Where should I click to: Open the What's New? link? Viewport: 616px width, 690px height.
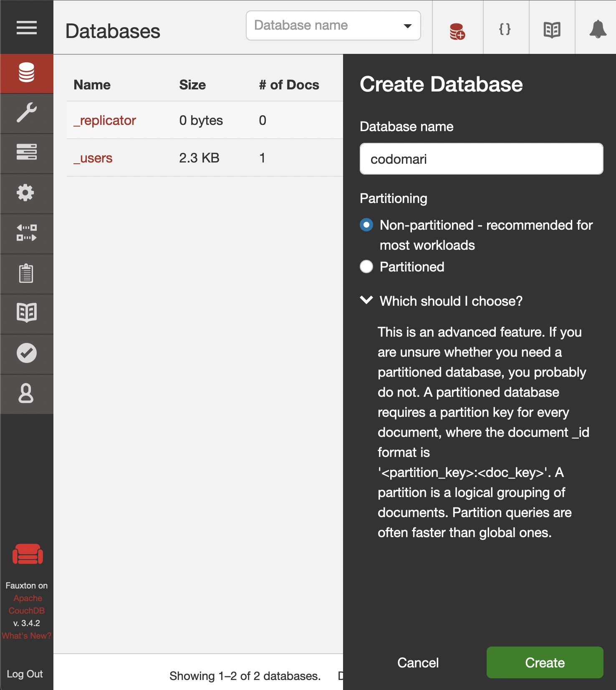(x=26, y=635)
